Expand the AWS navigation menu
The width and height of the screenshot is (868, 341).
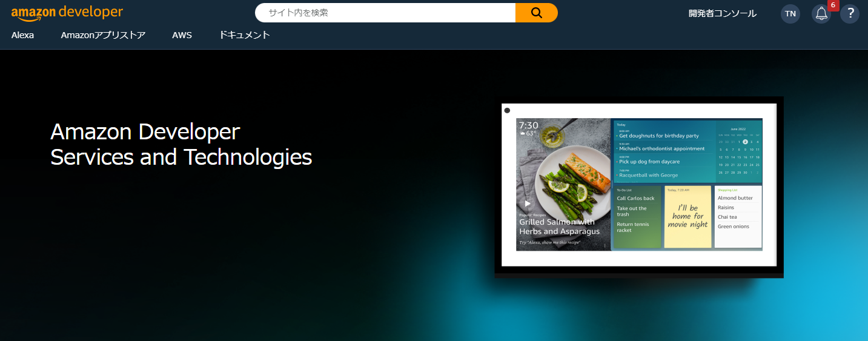[182, 35]
